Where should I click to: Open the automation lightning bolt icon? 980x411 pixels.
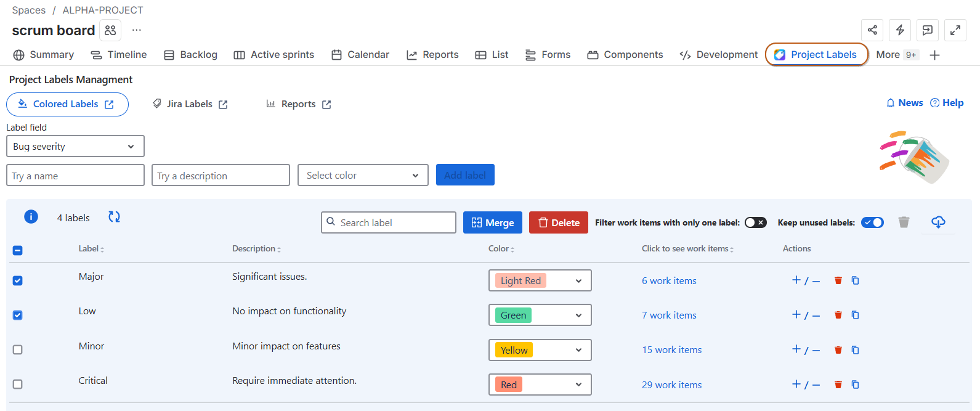900,30
